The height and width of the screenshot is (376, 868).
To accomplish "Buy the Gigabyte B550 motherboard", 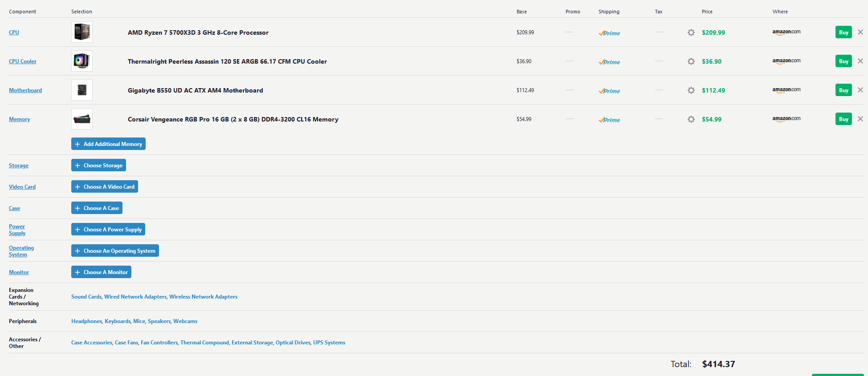I will (x=844, y=90).
